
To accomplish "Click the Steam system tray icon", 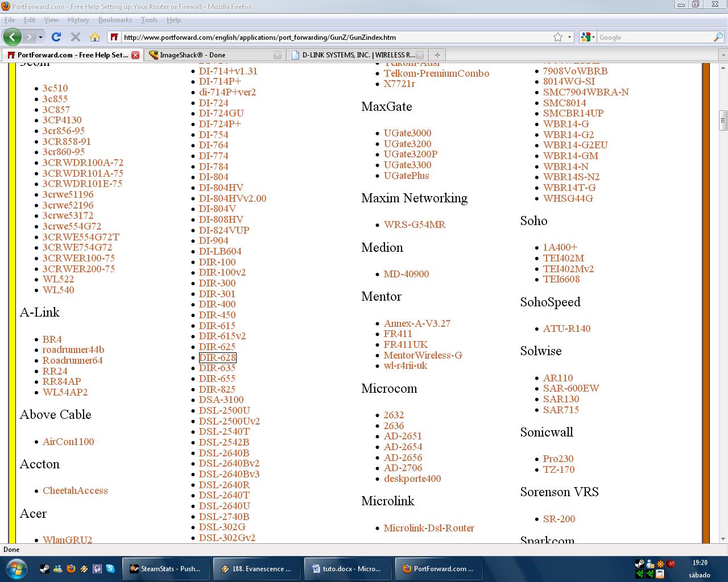I will (x=639, y=564).
